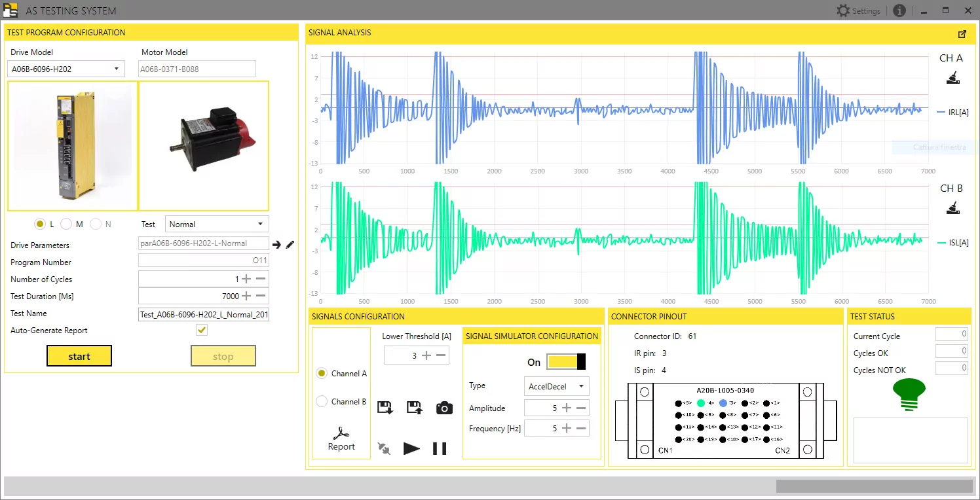Pop out the Signal Analysis panel
The image size is (980, 500).
click(x=962, y=34)
